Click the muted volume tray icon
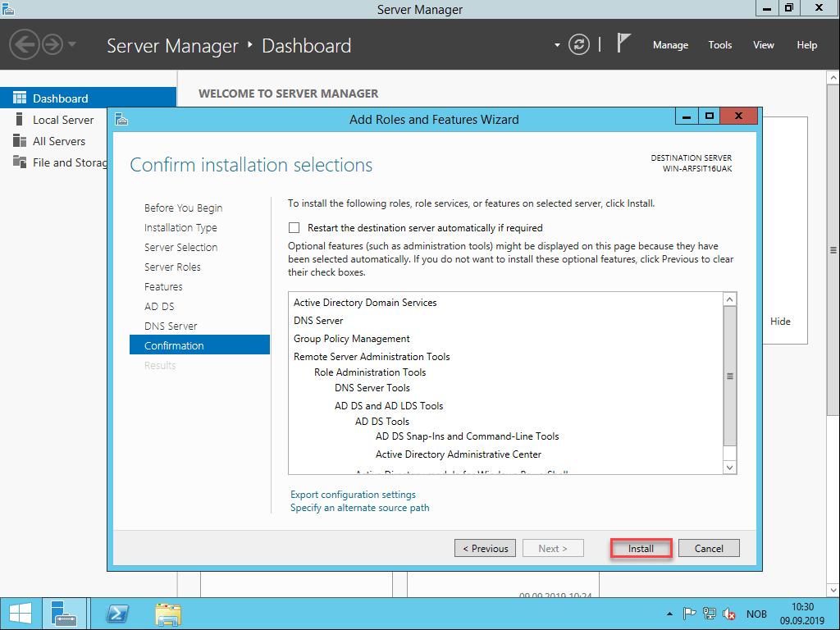This screenshot has height=630, width=840. pos(728,614)
